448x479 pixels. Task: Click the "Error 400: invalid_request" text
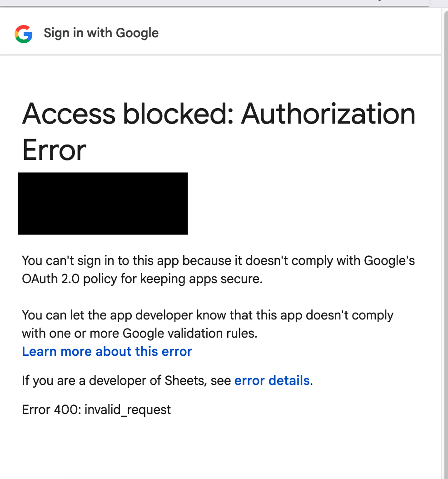pyautogui.click(x=96, y=409)
